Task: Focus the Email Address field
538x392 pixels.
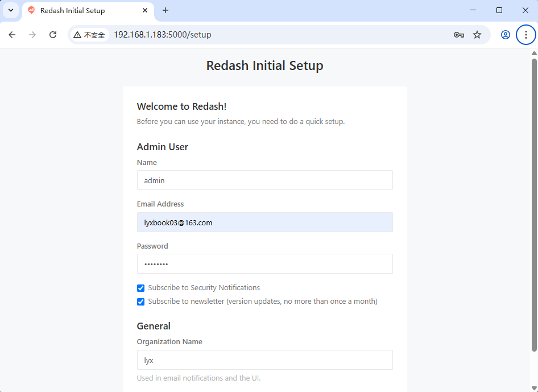Action: [x=264, y=222]
